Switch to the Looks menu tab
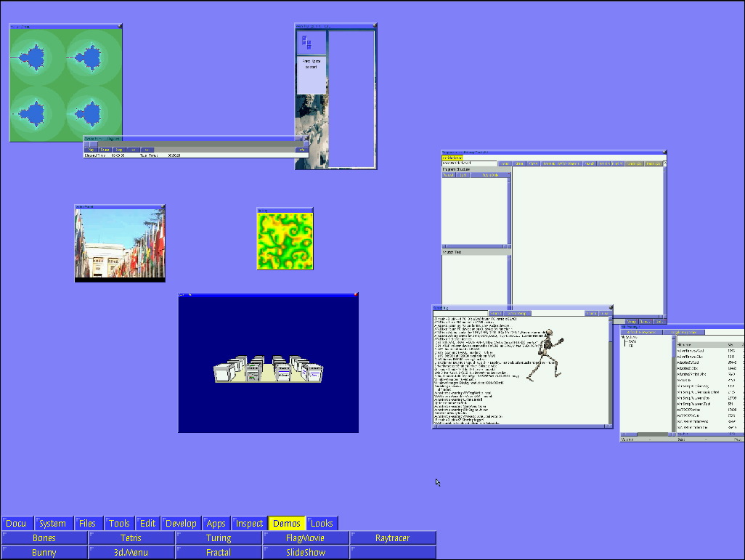Image resolution: width=745 pixels, height=560 pixels. pyautogui.click(x=322, y=524)
